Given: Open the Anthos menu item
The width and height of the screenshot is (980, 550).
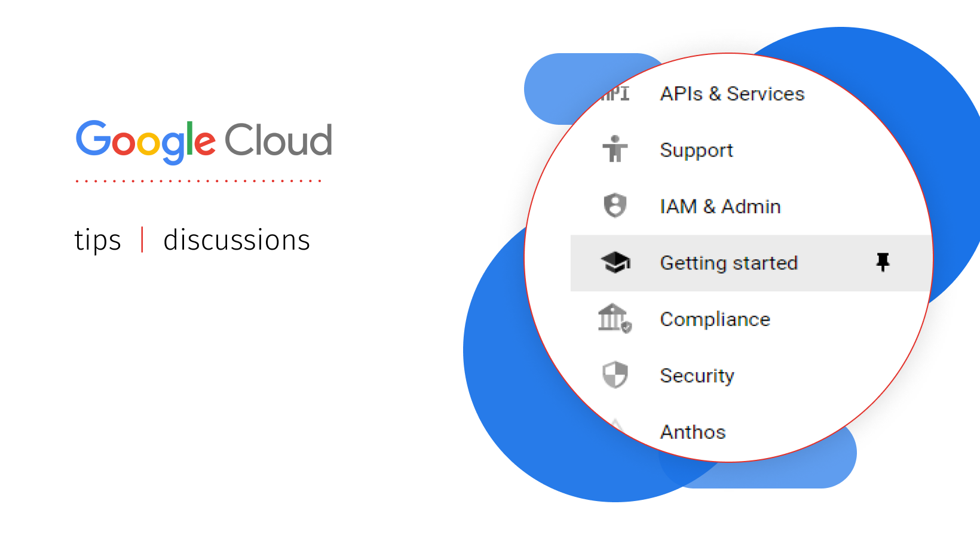Looking at the screenshot, I should coord(693,432).
